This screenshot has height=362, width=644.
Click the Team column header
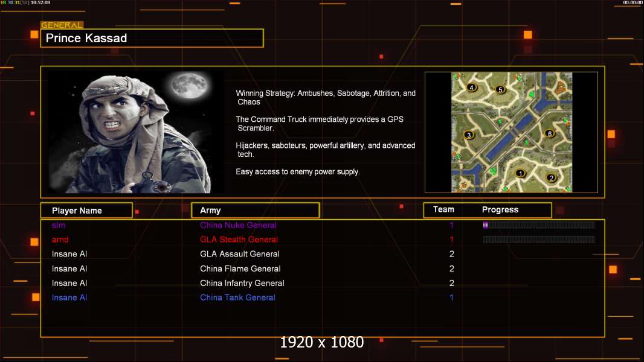tap(443, 209)
